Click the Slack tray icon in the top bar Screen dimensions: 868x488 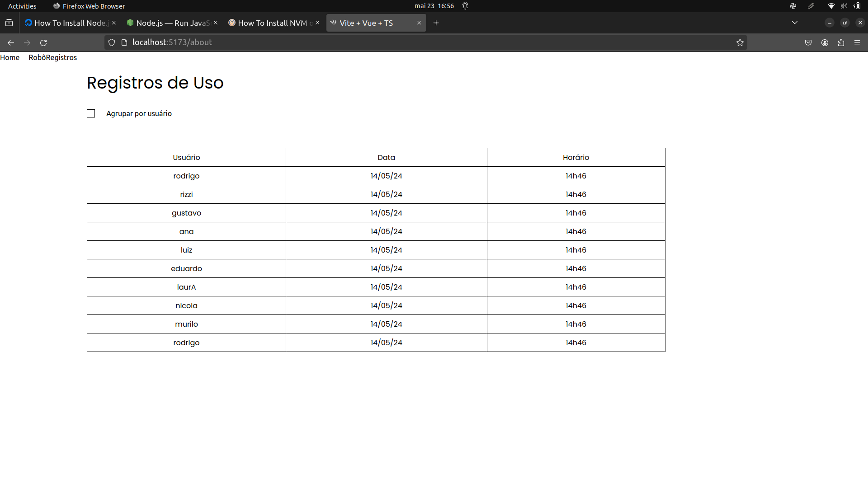click(x=793, y=6)
